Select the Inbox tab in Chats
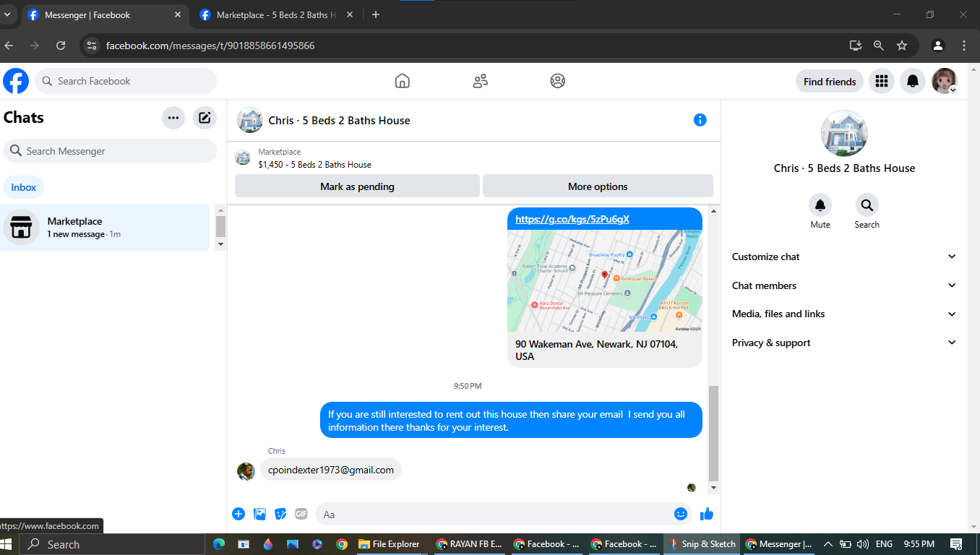The image size is (980, 555). tap(24, 187)
